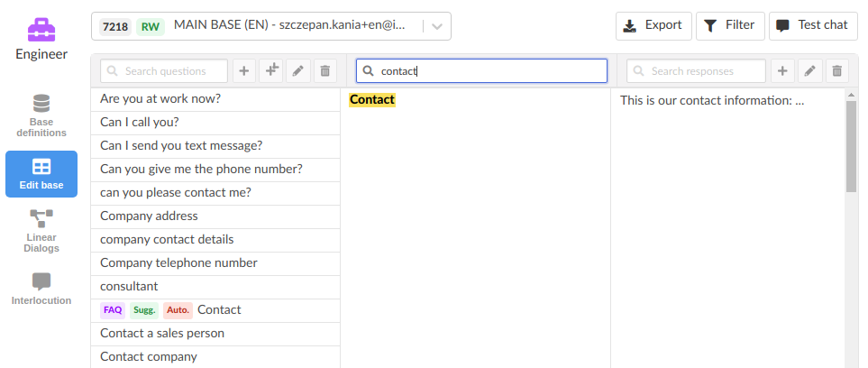Open Base definitions in the sidebar
The image size is (868, 368).
tap(41, 116)
